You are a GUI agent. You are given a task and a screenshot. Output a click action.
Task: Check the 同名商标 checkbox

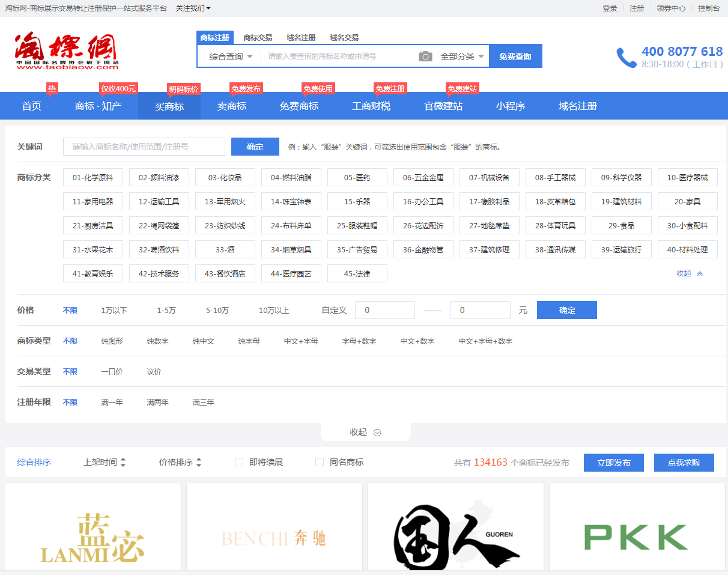tap(320, 462)
